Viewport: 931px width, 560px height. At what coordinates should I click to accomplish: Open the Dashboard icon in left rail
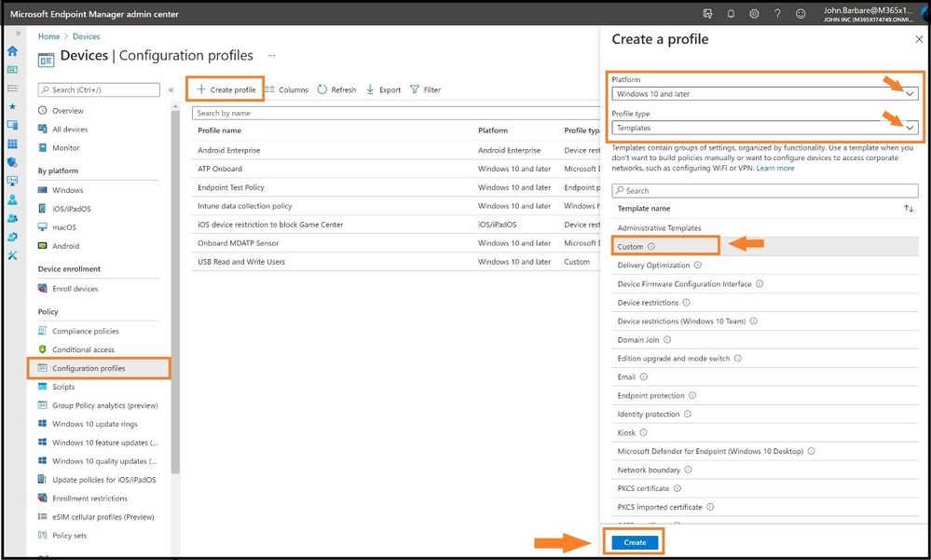[x=12, y=70]
